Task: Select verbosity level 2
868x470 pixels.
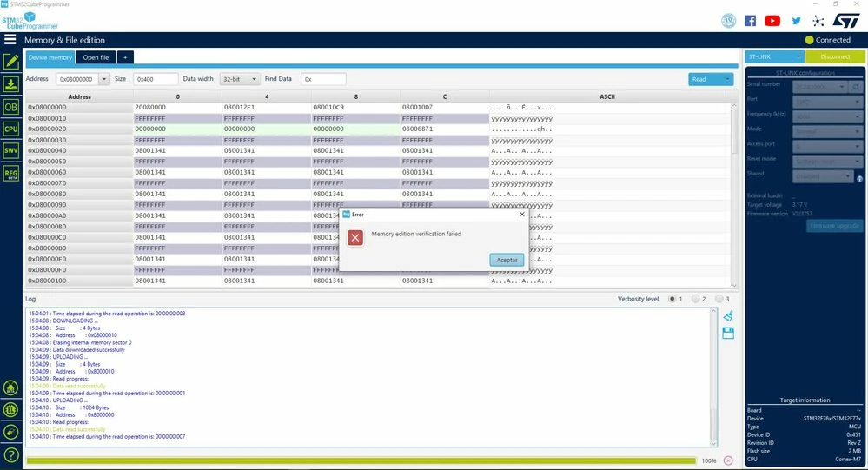Action: tap(695, 299)
